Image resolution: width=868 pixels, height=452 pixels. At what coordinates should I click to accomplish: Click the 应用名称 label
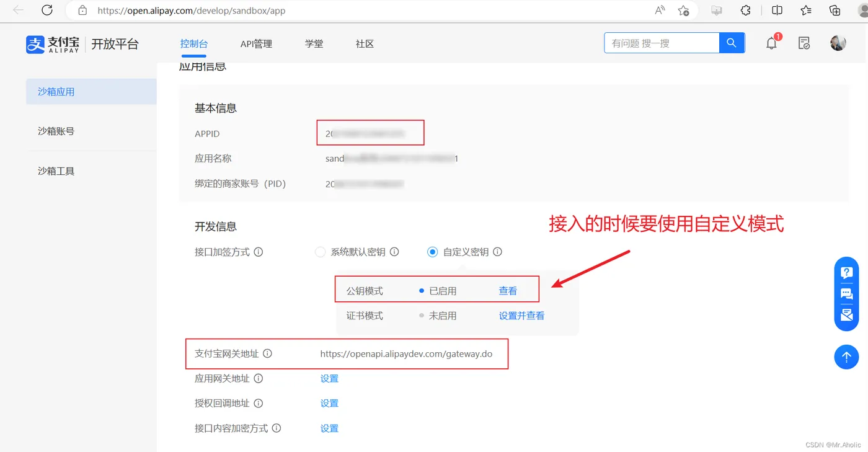[x=213, y=158]
